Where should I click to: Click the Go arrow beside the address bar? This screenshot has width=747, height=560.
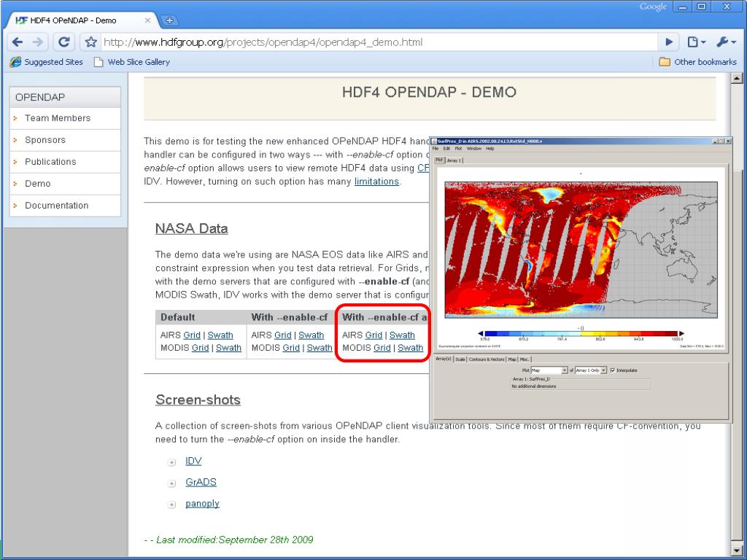[669, 42]
